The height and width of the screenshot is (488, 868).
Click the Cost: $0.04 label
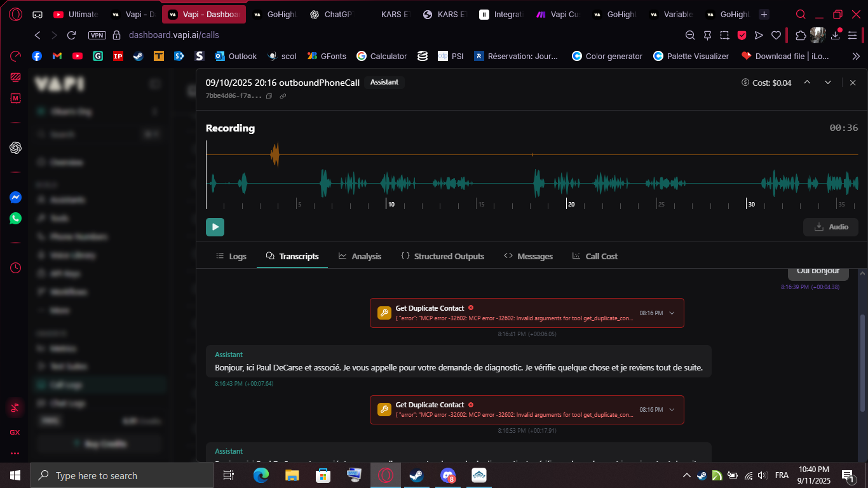[766, 83]
